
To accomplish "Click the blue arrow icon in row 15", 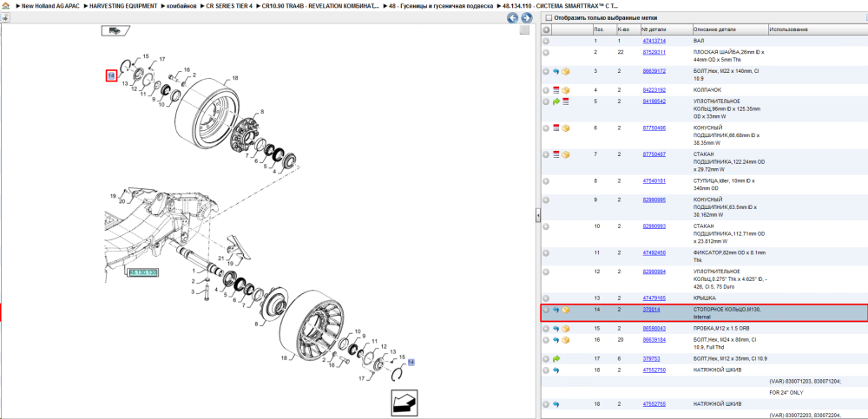I will (x=556, y=329).
